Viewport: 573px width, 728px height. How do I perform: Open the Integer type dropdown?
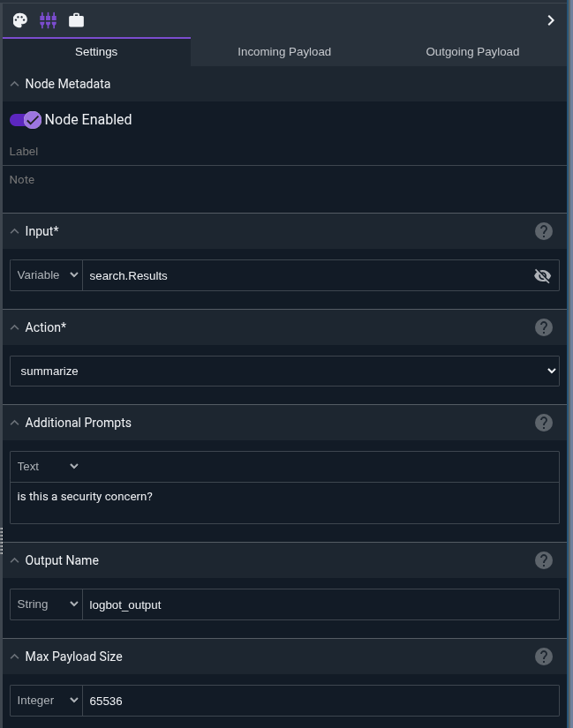pos(47,701)
